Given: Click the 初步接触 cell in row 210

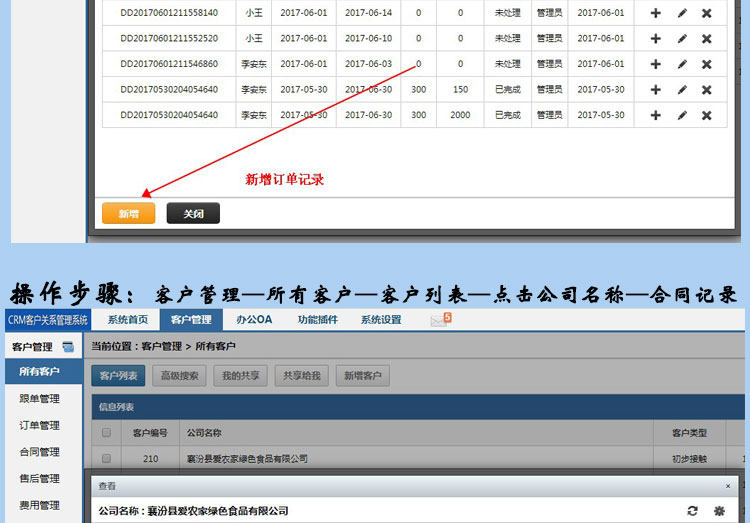Looking at the screenshot, I should (x=689, y=459).
